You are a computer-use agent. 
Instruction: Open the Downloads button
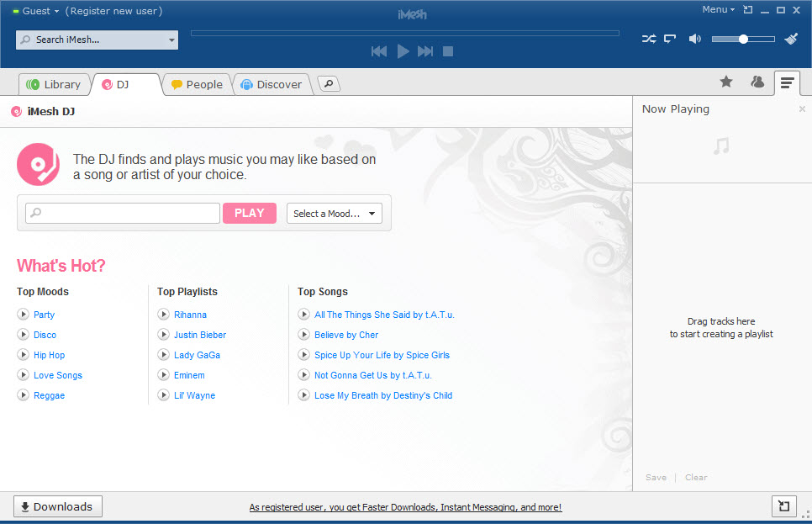click(x=57, y=506)
